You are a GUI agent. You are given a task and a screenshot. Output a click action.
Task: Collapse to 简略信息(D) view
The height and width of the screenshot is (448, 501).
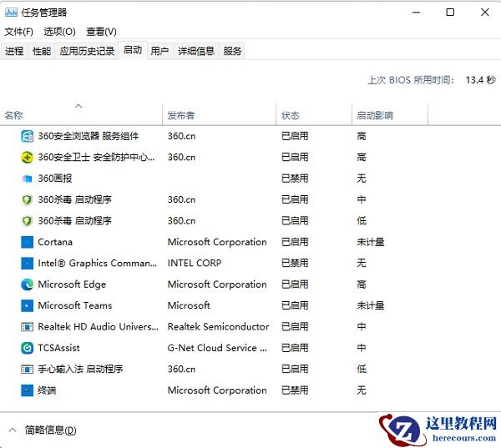pos(50,430)
